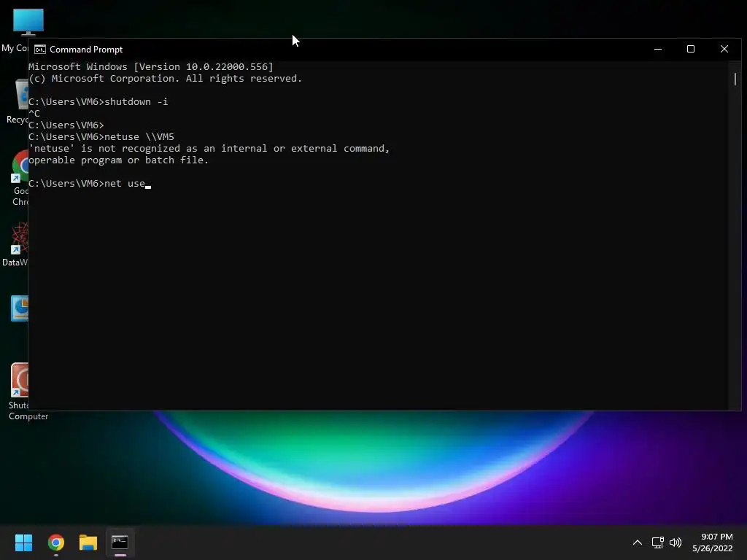Open the Command Prompt system menu icon
This screenshot has width=747, height=560.
40,50
